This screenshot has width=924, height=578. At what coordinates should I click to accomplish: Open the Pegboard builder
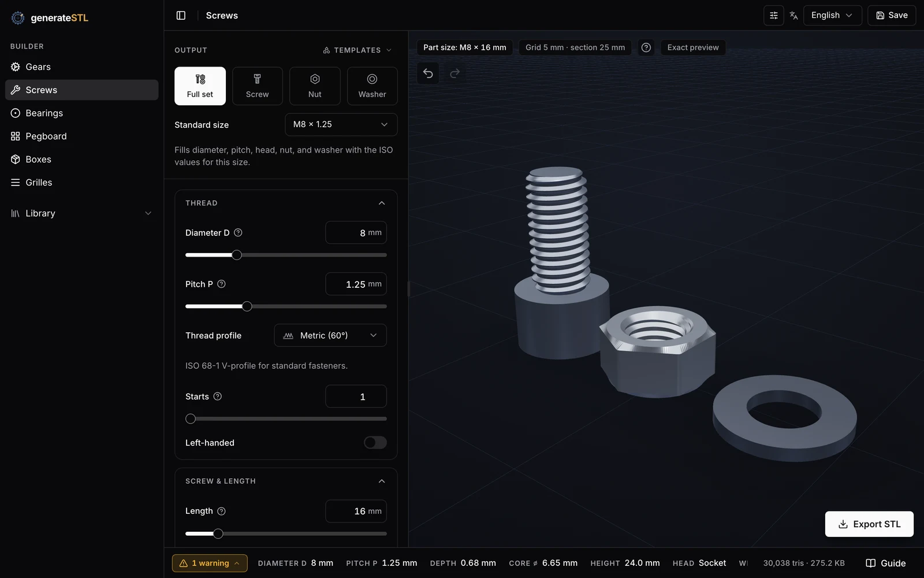81,136
